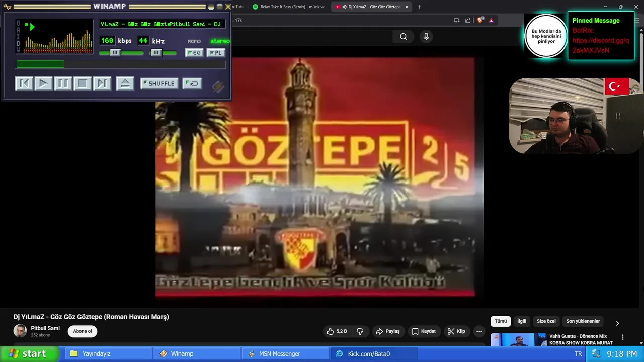Click Winamp lightning bolt logo icon
The image size is (644, 362).
(x=218, y=86)
